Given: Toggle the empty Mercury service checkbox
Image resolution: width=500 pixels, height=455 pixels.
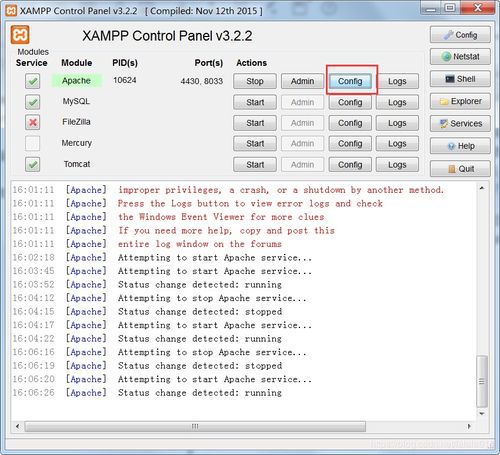Looking at the screenshot, I should click(x=32, y=143).
